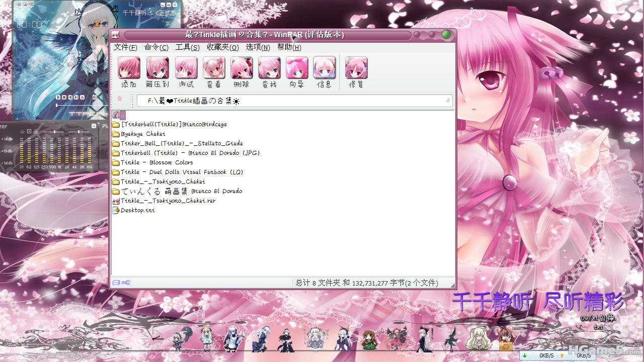Select Tinkerbell (Tinkle) - Bianco El Dorado (JPG)

click(186, 153)
